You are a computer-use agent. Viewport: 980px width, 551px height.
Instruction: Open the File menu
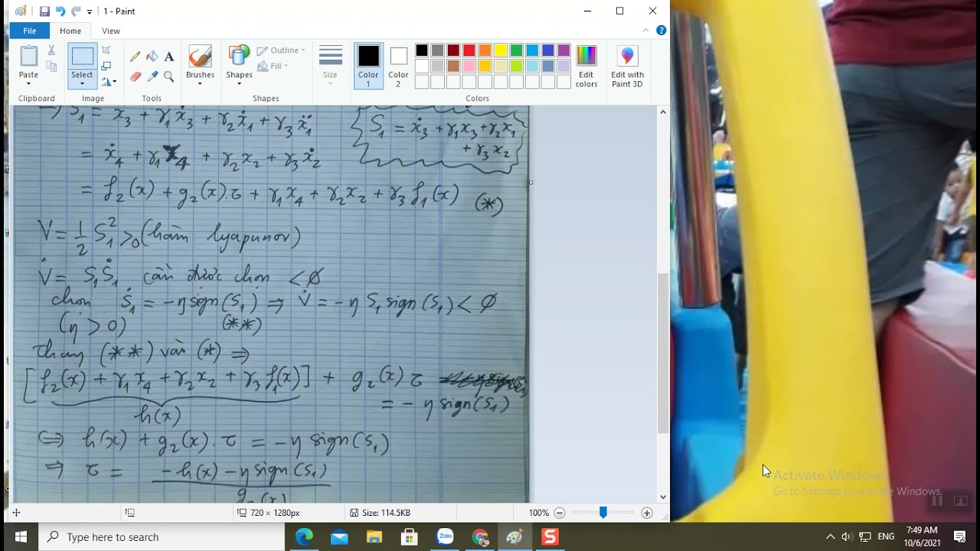coord(29,31)
